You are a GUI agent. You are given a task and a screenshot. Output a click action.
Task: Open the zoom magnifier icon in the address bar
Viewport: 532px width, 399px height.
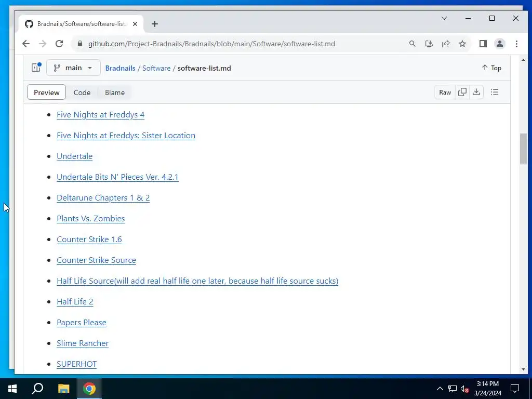(x=412, y=44)
